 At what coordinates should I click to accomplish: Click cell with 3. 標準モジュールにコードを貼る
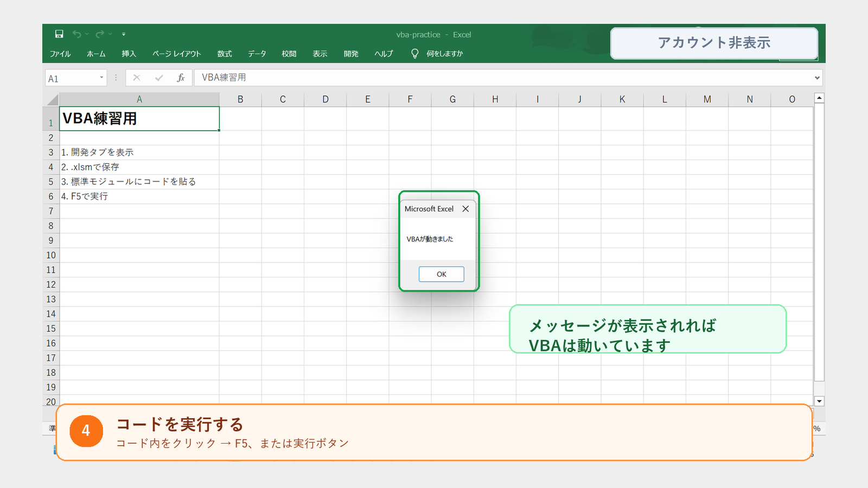pos(139,182)
